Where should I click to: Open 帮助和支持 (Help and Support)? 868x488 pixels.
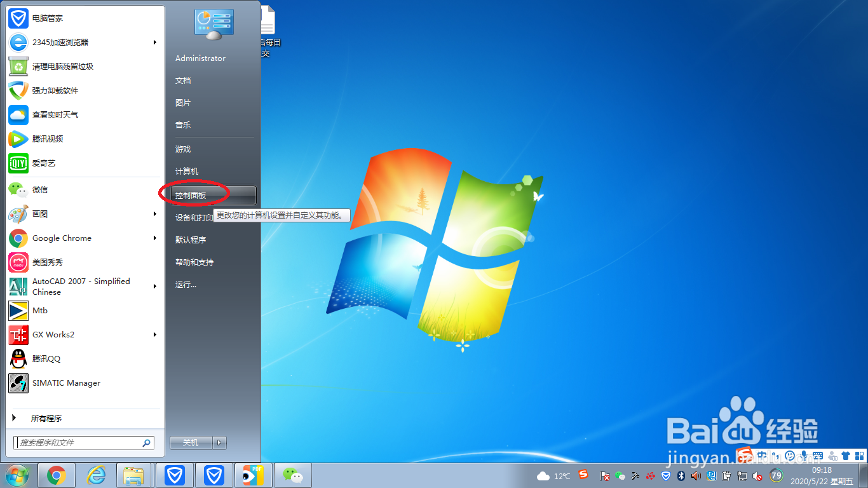(194, 262)
